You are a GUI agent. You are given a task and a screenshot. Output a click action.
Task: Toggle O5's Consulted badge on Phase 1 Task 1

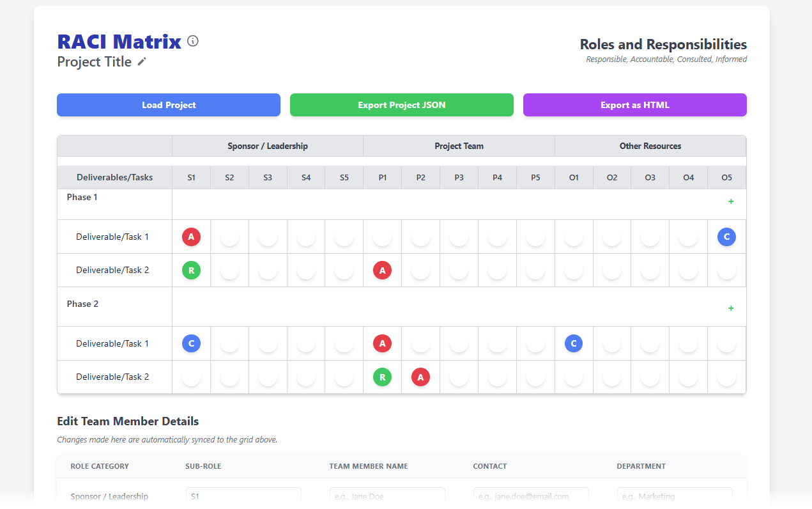[x=726, y=237]
